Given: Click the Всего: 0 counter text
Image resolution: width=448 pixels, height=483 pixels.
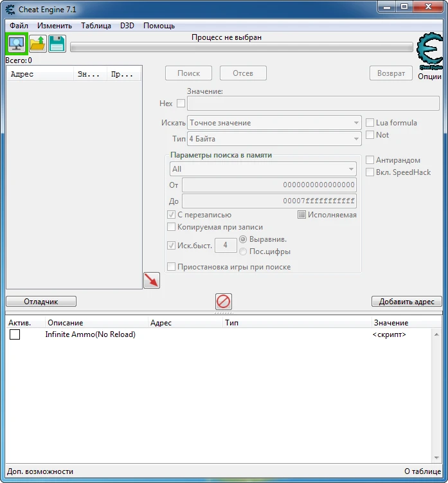Looking at the screenshot, I should coord(19,60).
